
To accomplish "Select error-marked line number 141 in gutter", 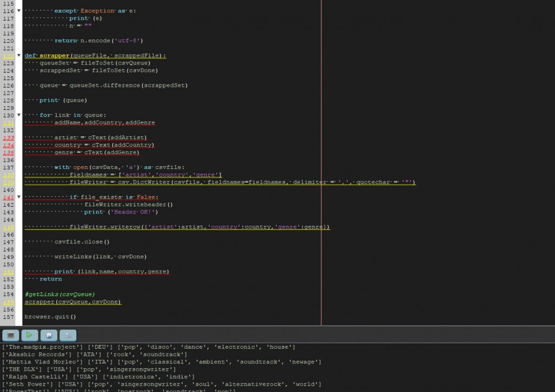I will pos(8,198).
